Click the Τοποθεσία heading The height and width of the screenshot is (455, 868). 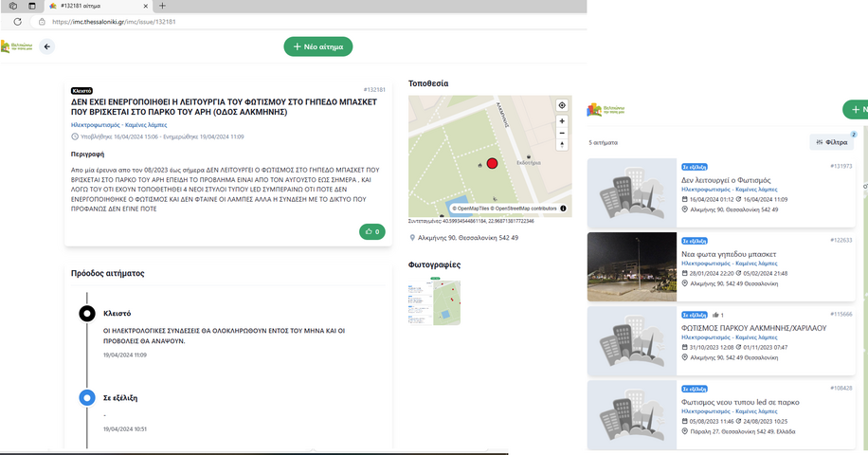[x=428, y=83]
